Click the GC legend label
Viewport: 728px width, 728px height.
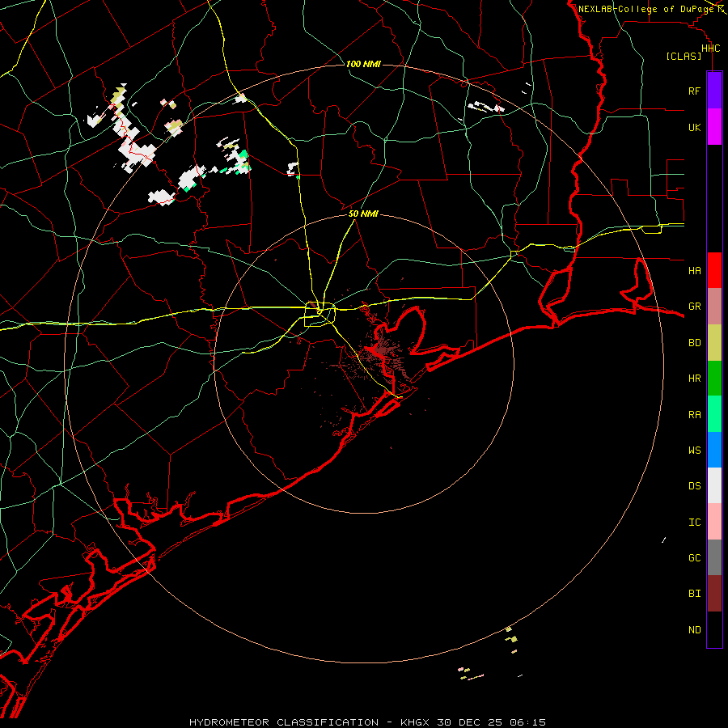[x=694, y=558]
